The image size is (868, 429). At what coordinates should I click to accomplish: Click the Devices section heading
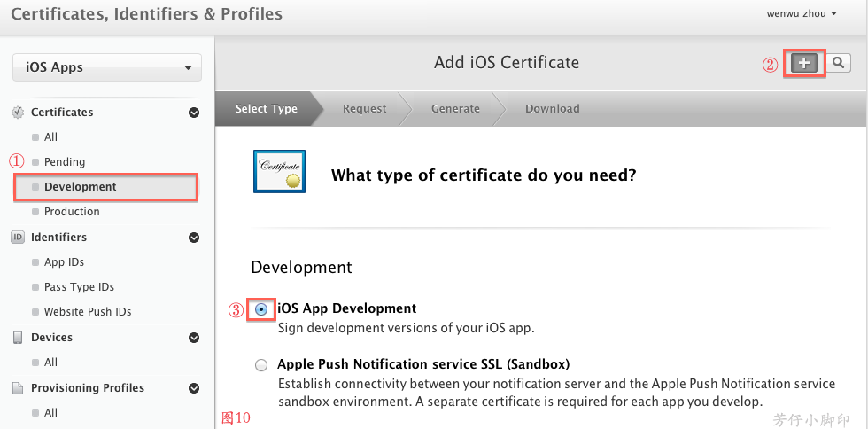point(51,338)
